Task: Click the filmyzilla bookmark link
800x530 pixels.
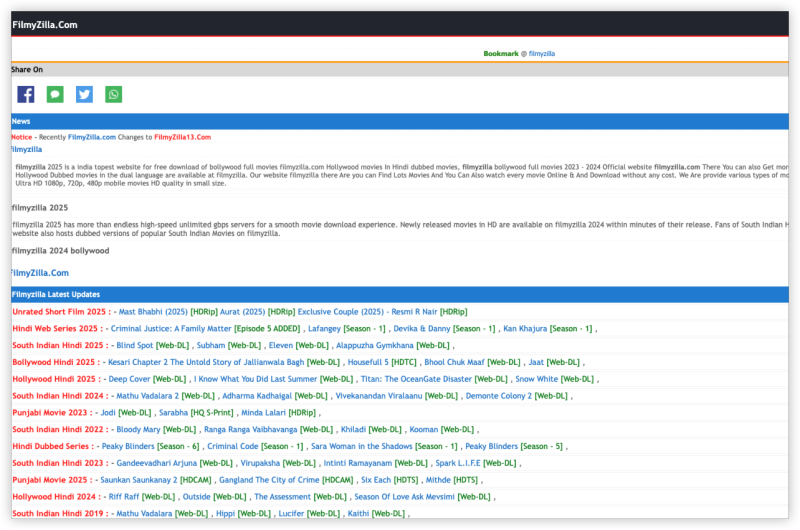Action: tap(541, 54)
